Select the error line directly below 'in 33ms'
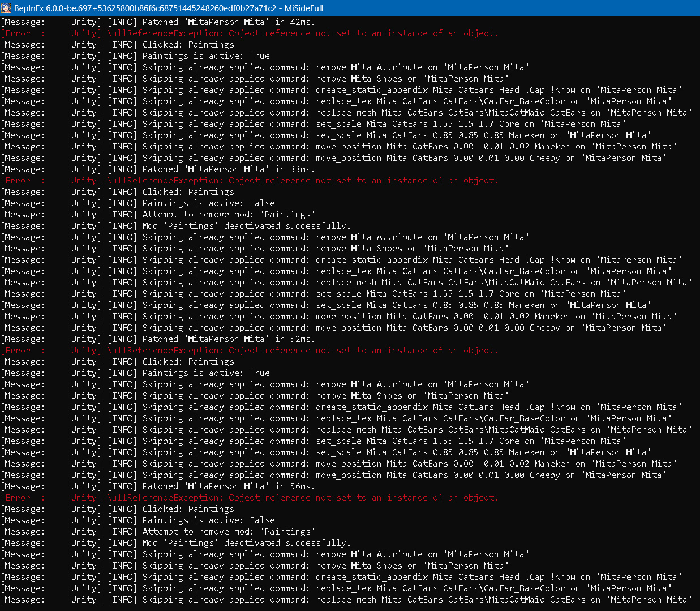The image size is (700, 611). (x=302, y=181)
